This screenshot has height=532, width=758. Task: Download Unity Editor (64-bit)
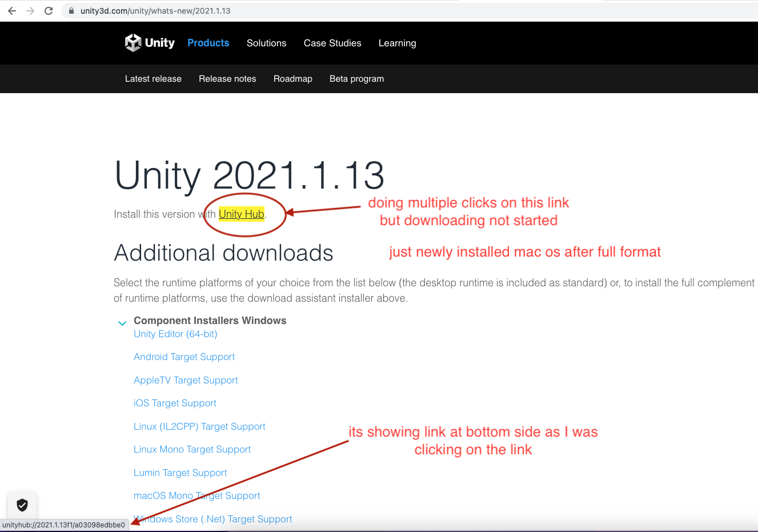(x=175, y=334)
